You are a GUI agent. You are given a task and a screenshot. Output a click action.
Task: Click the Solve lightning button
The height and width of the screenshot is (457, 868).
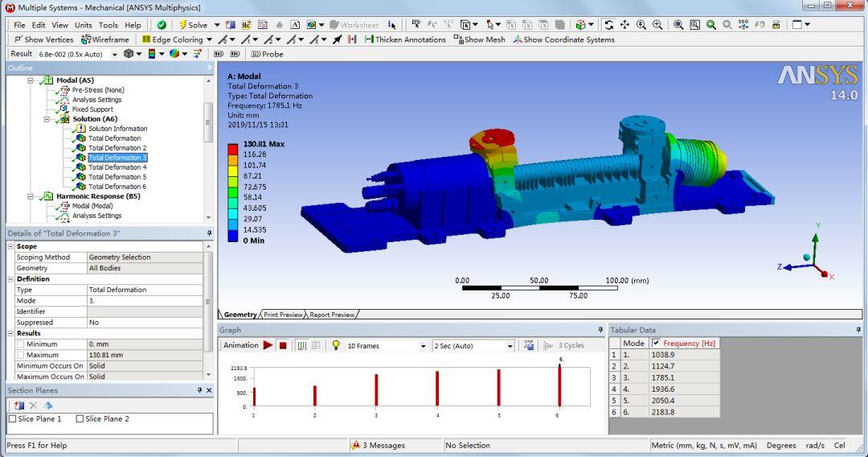193,25
